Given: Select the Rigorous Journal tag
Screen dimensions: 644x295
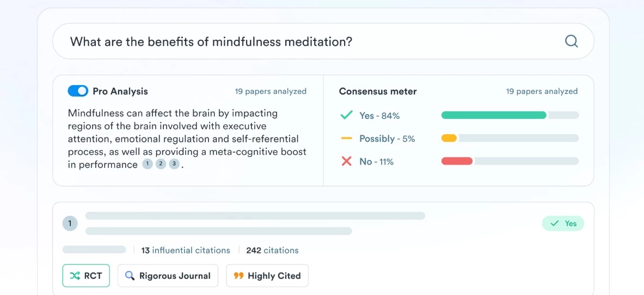Looking at the screenshot, I should click(168, 276).
